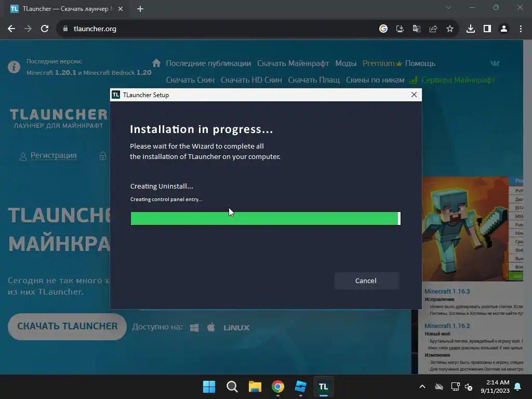Go back in Chrome history
532x399 pixels.
point(11,29)
